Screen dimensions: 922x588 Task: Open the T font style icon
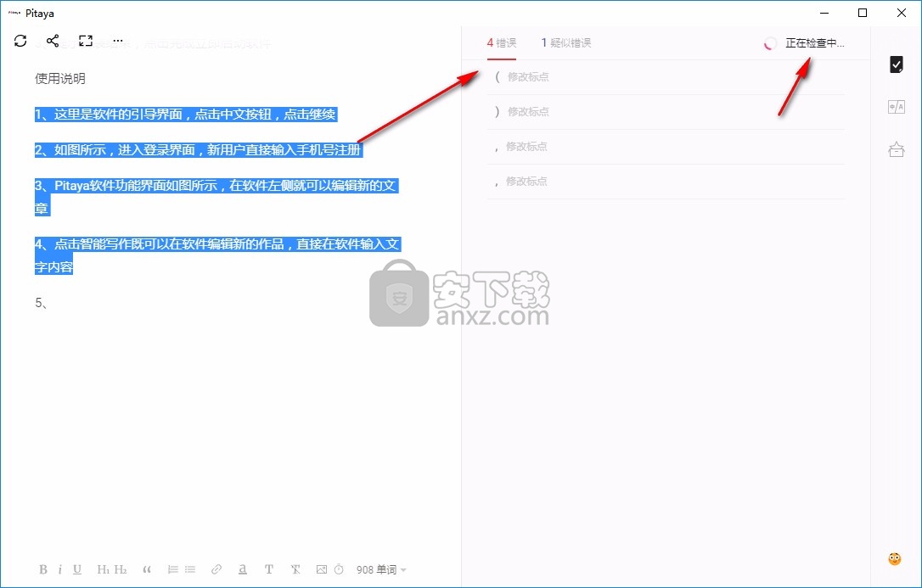click(269, 569)
